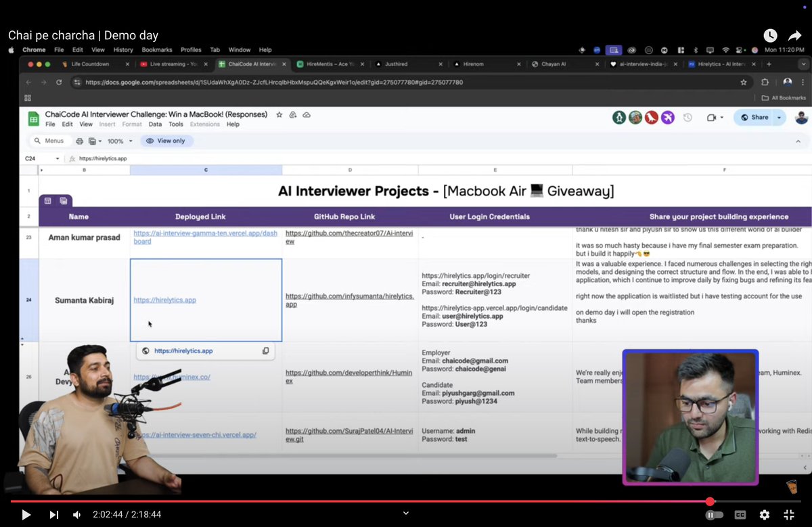Open the arrow dropdown beside Share

click(779, 117)
